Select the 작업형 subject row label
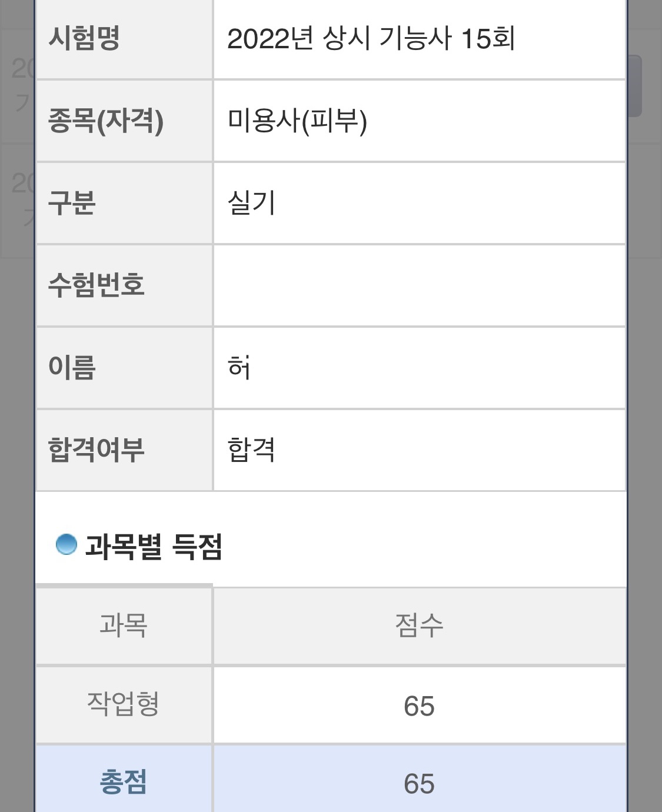 coord(124,705)
